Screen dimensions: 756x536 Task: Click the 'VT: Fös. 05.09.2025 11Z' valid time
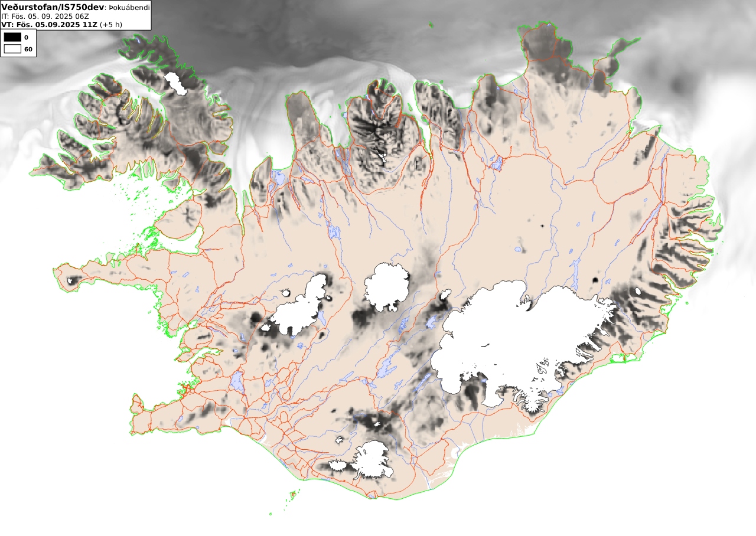49,25
